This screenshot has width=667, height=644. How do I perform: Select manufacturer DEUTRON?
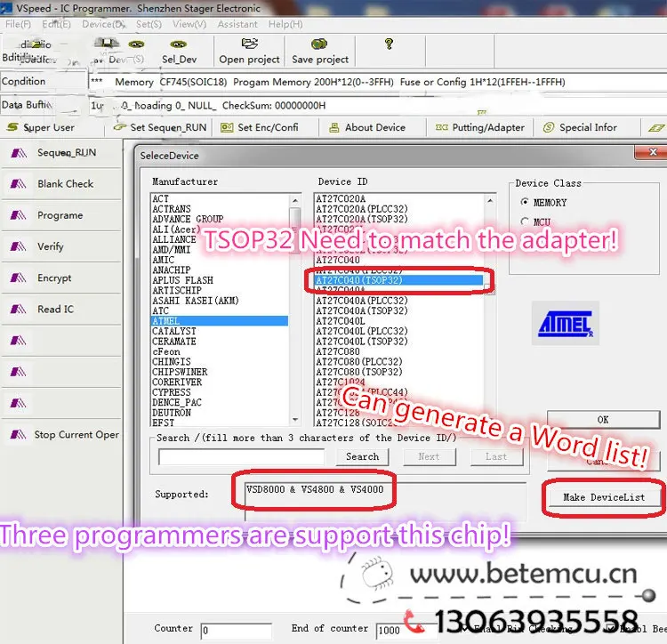(172, 413)
